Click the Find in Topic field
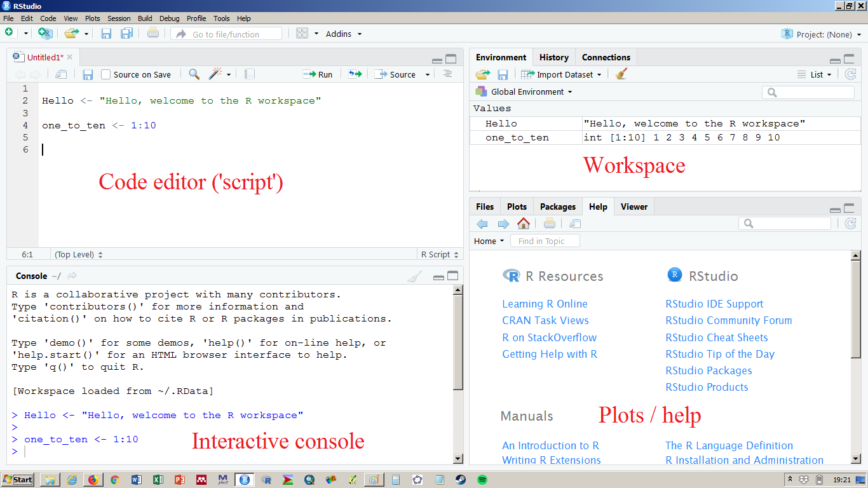The image size is (868, 488). [545, 241]
